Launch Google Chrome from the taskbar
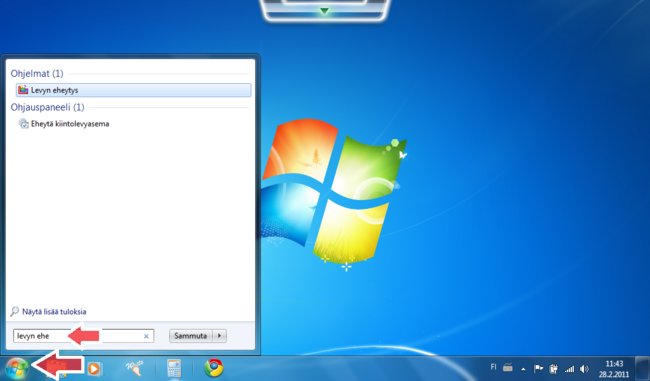650x381 pixels. [214, 368]
